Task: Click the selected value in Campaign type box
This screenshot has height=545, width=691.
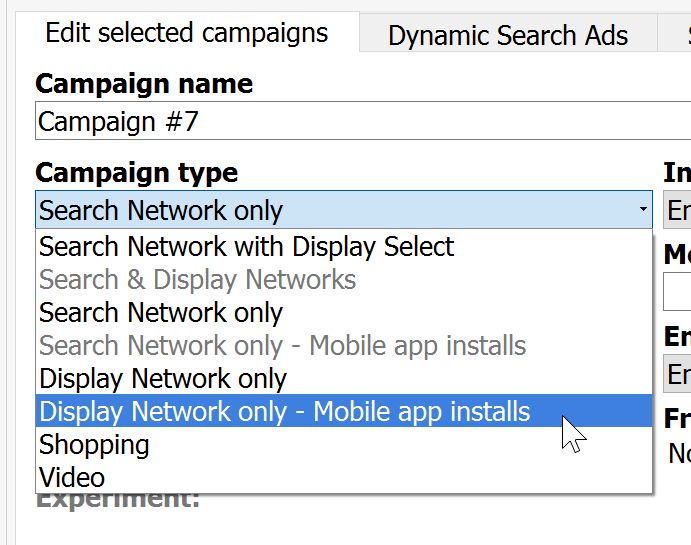Action: pyautogui.click(x=160, y=211)
